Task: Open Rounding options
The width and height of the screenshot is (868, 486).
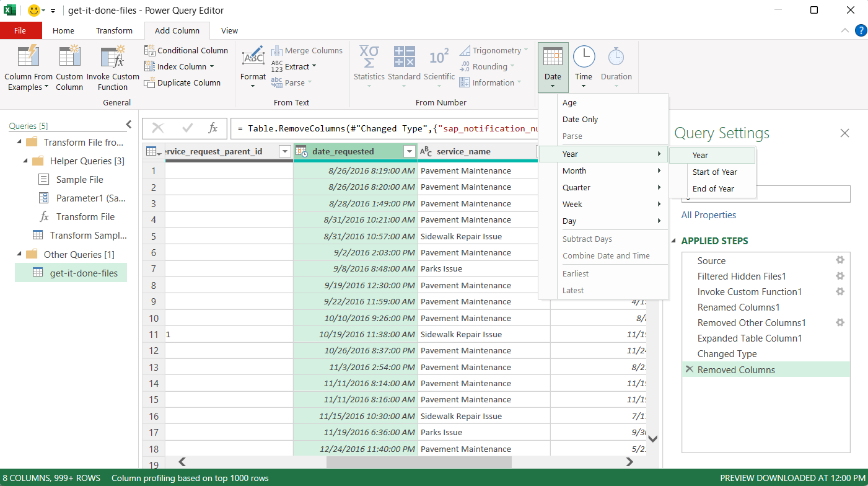Action: pyautogui.click(x=488, y=66)
